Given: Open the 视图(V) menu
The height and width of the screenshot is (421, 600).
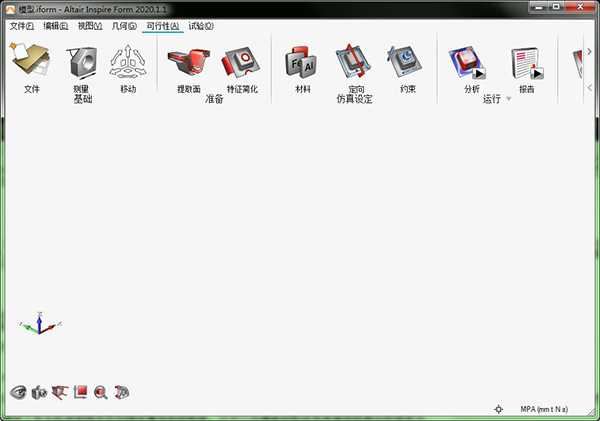Looking at the screenshot, I should pos(90,26).
